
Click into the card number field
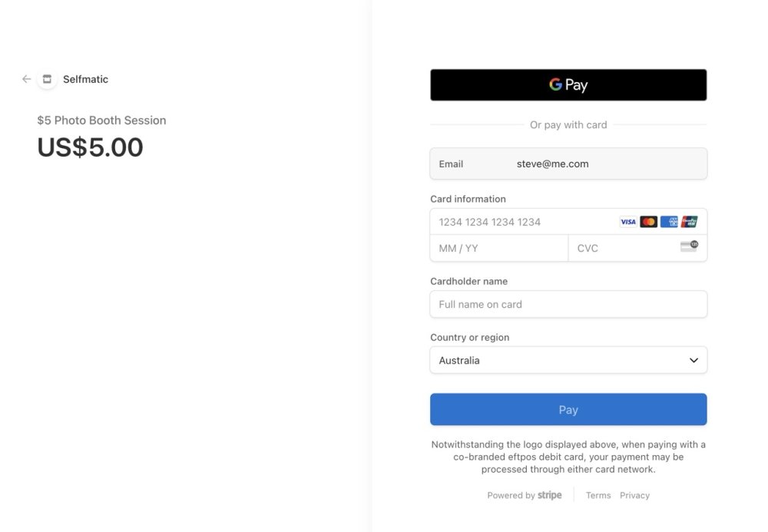click(x=522, y=222)
